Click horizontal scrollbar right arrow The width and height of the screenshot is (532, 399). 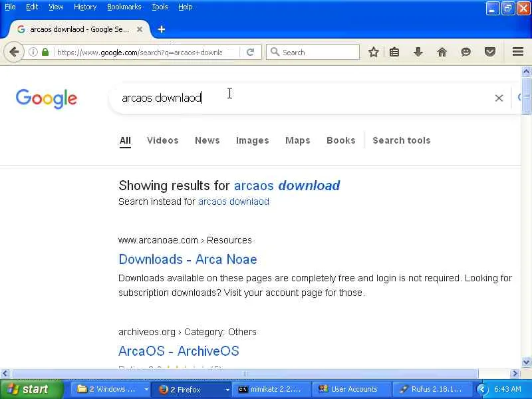coord(515,374)
